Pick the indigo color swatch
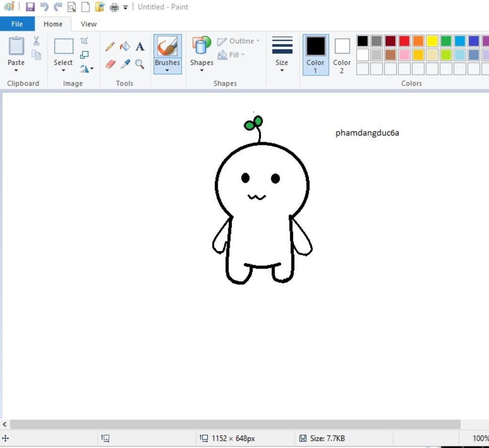Image resolution: width=489 pixels, height=448 pixels. tap(473, 41)
